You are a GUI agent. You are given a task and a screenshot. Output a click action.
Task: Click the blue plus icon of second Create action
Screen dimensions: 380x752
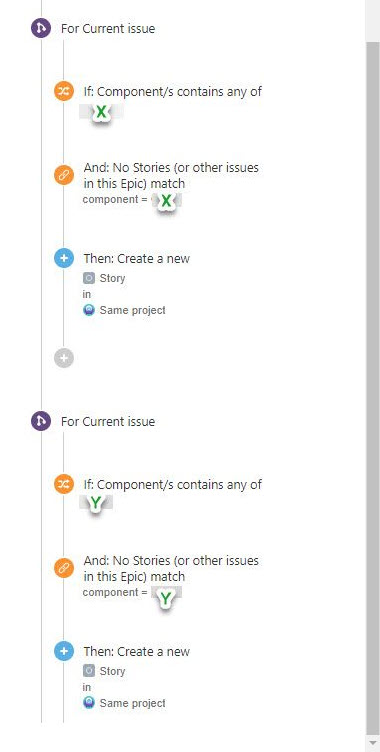tap(64, 651)
